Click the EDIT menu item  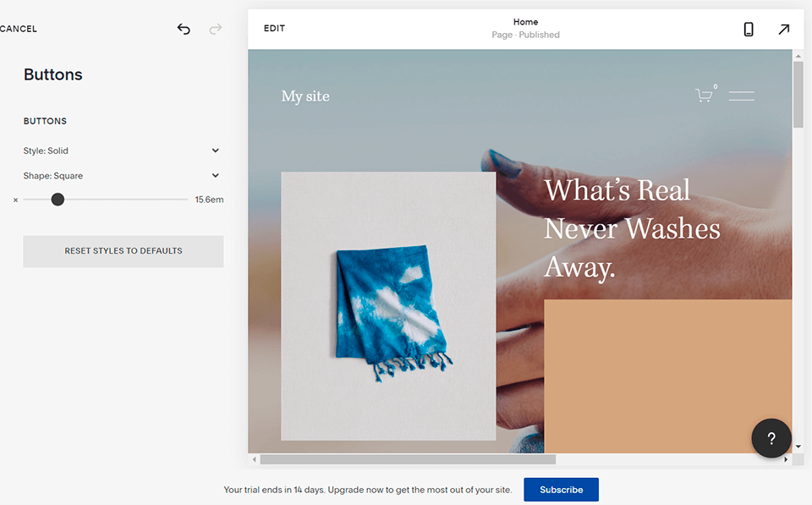coord(273,28)
